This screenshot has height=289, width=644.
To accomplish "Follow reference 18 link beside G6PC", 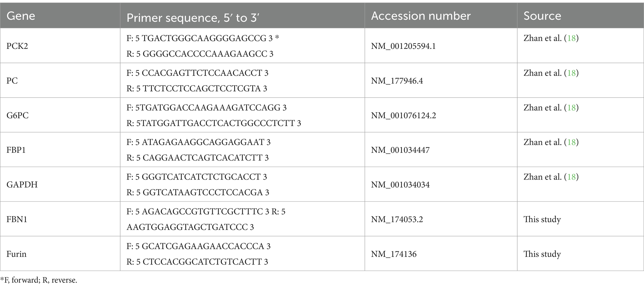I will pyautogui.click(x=571, y=108).
